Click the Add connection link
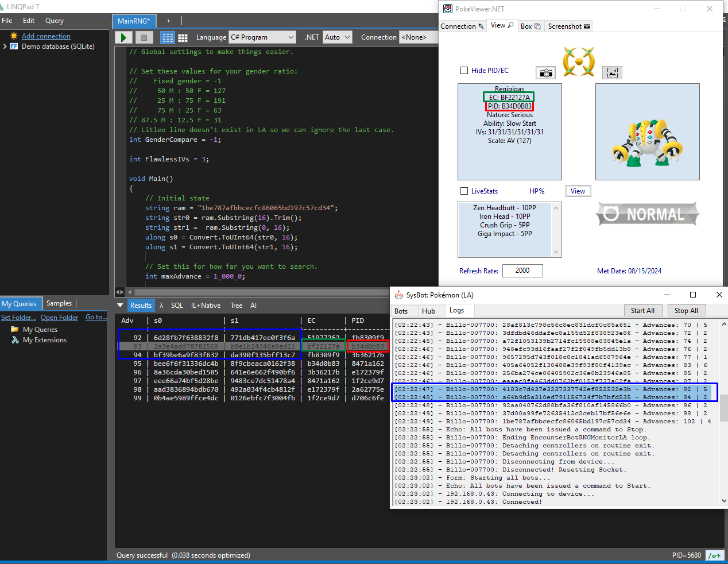Viewport: 728px width, 564px height. point(46,36)
